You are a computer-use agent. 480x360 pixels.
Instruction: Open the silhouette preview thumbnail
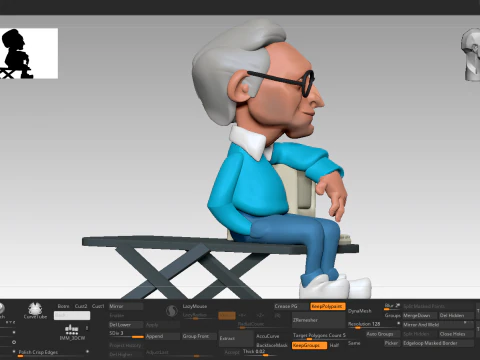(29, 54)
